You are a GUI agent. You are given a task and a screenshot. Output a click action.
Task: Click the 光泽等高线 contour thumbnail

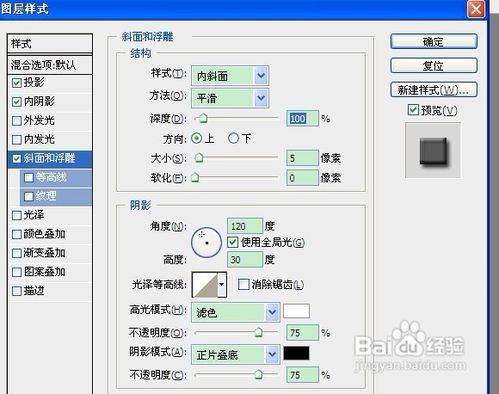point(205,284)
